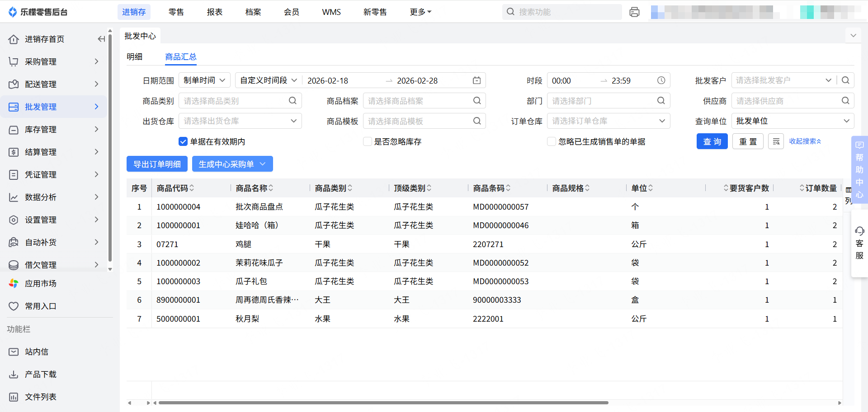Check 忽略已生成销售单的单据 option
868x412 pixels.
tap(552, 142)
